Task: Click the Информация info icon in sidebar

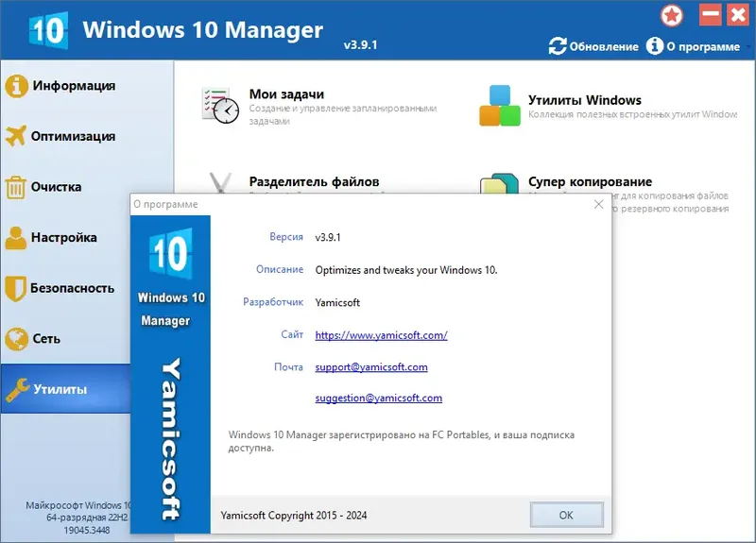Action: click(16, 86)
